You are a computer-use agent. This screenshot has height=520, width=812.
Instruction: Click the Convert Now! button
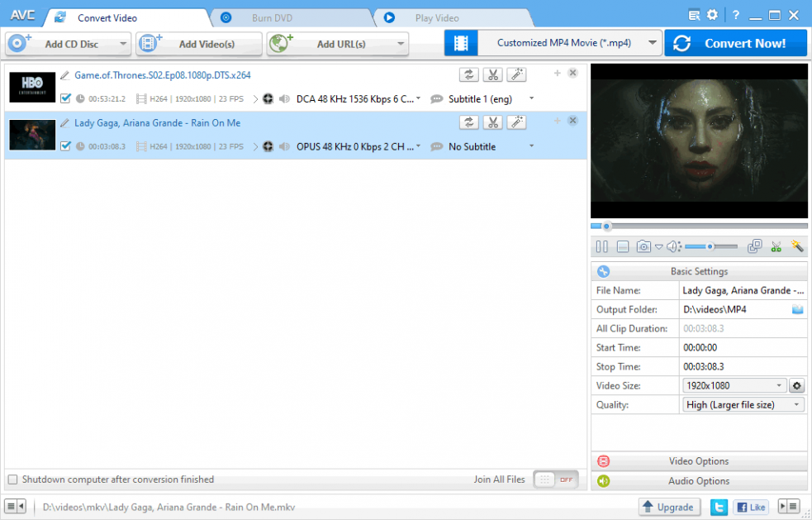click(x=735, y=43)
